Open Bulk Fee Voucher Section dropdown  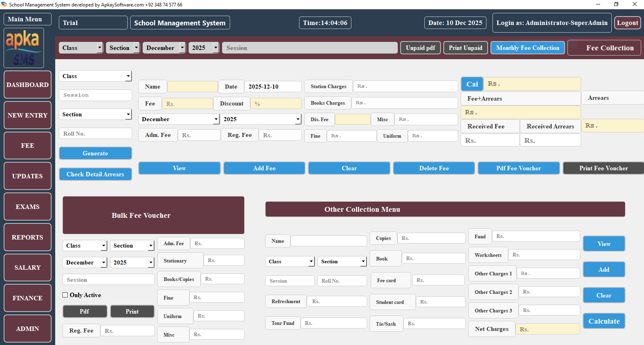coord(132,246)
